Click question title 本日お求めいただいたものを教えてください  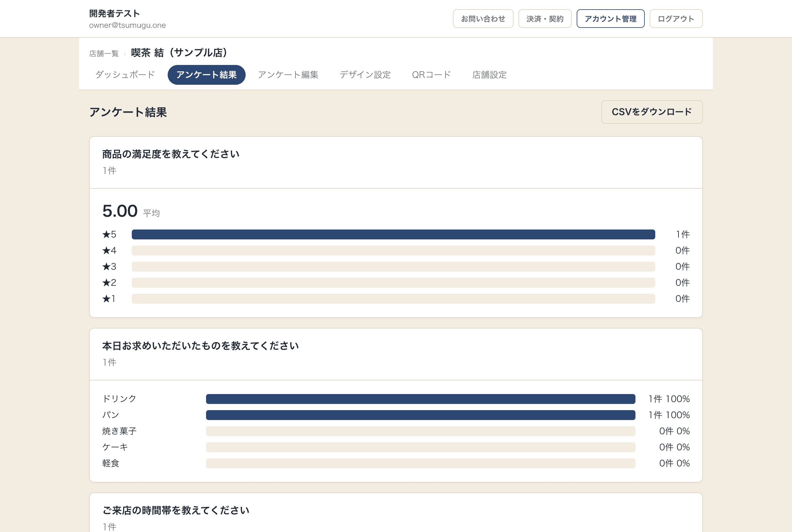click(x=200, y=346)
